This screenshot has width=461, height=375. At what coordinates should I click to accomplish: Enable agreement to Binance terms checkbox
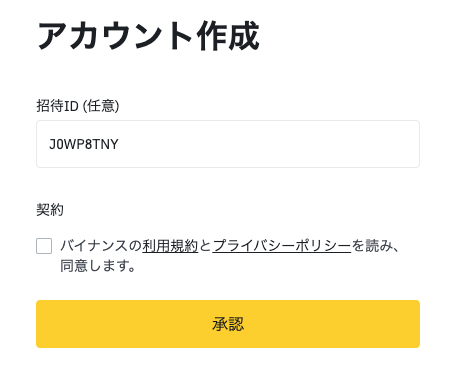click(44, 246)
